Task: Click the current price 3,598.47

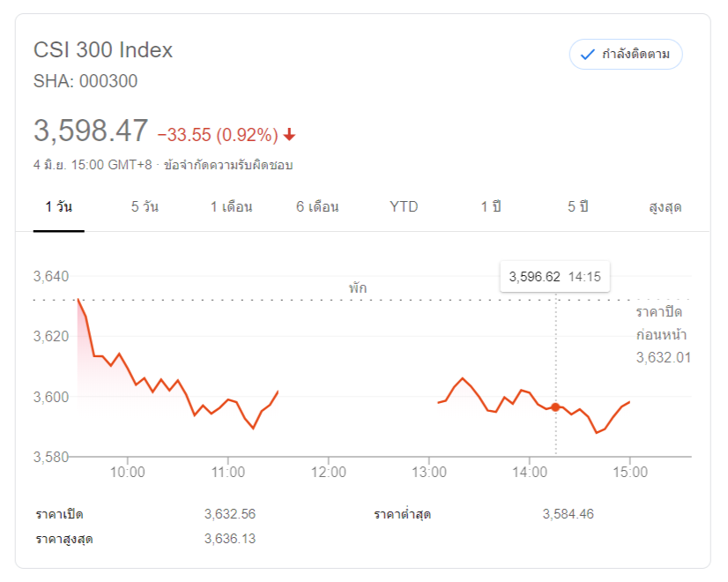Action: pos(91,131)
